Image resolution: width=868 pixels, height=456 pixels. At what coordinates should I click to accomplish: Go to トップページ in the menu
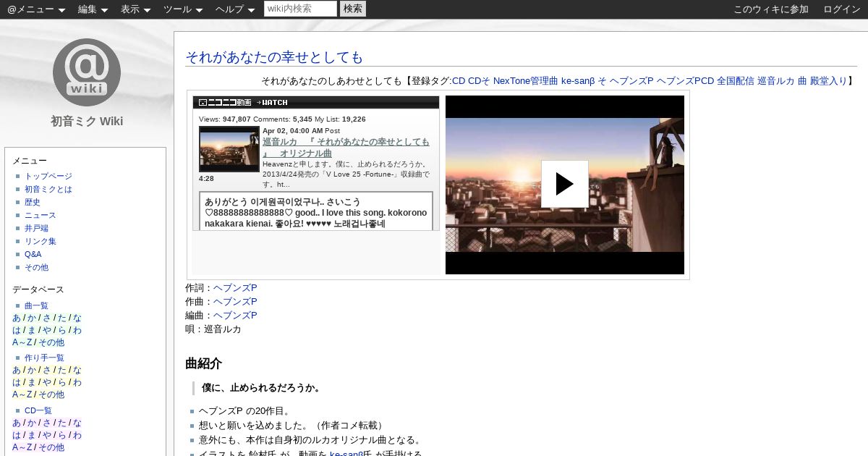click(48, 176)
